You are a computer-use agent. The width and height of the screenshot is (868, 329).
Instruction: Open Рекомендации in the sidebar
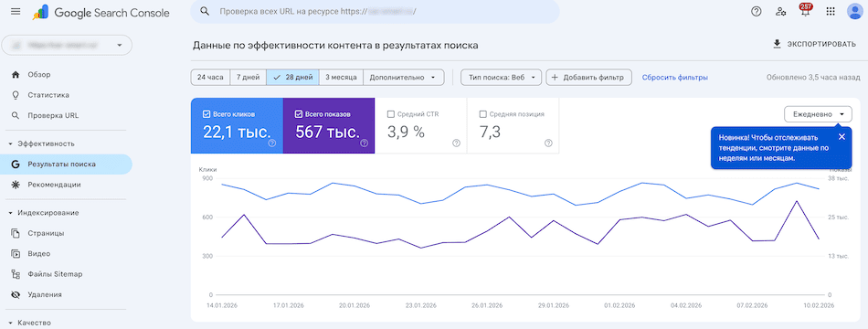click(x=66, y=185)
